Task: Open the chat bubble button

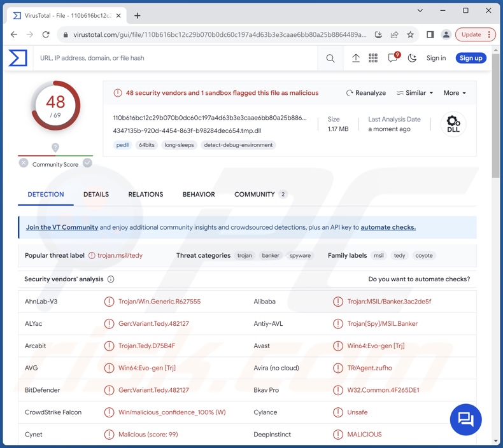Action: pos(465,419)
